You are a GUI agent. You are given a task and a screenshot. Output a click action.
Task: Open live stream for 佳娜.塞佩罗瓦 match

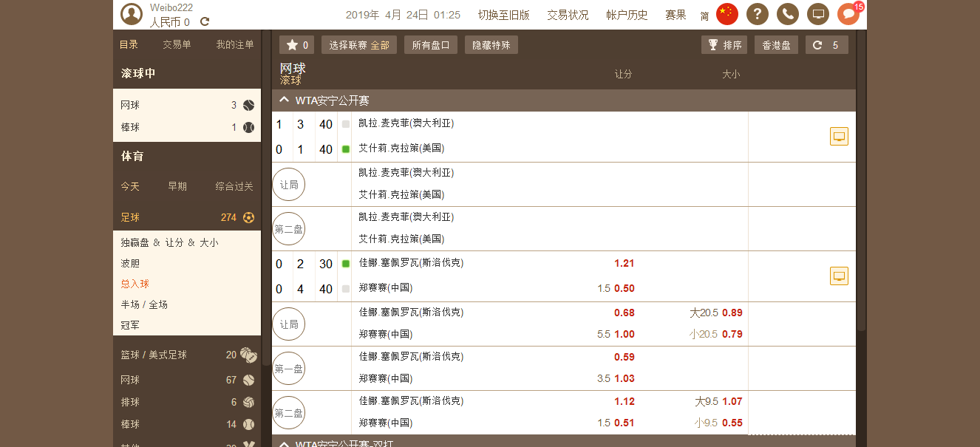coord(839,276)
